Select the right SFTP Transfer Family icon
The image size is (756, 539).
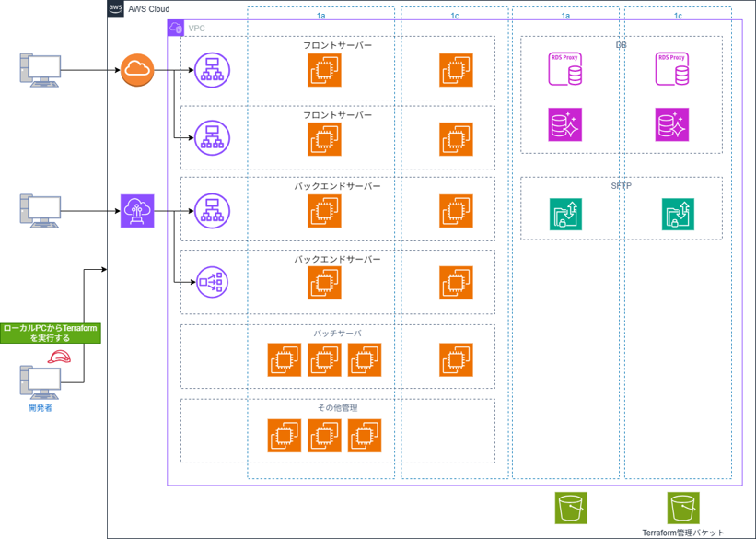tap(678, 214)
